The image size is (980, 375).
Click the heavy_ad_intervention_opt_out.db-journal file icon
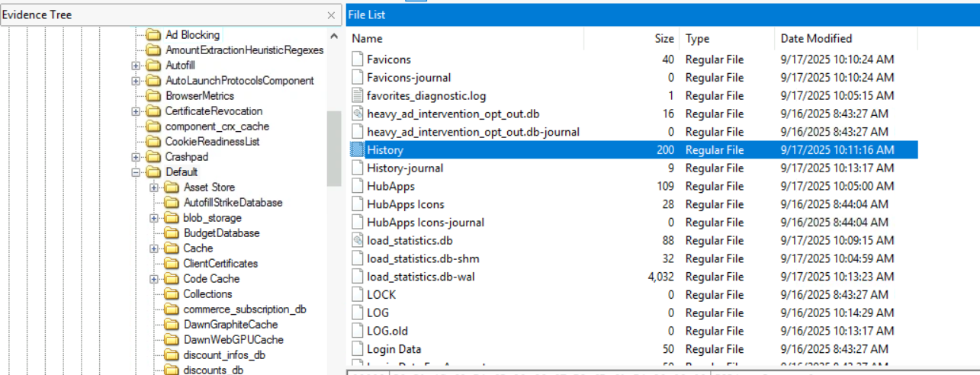(x=358, y=132)
